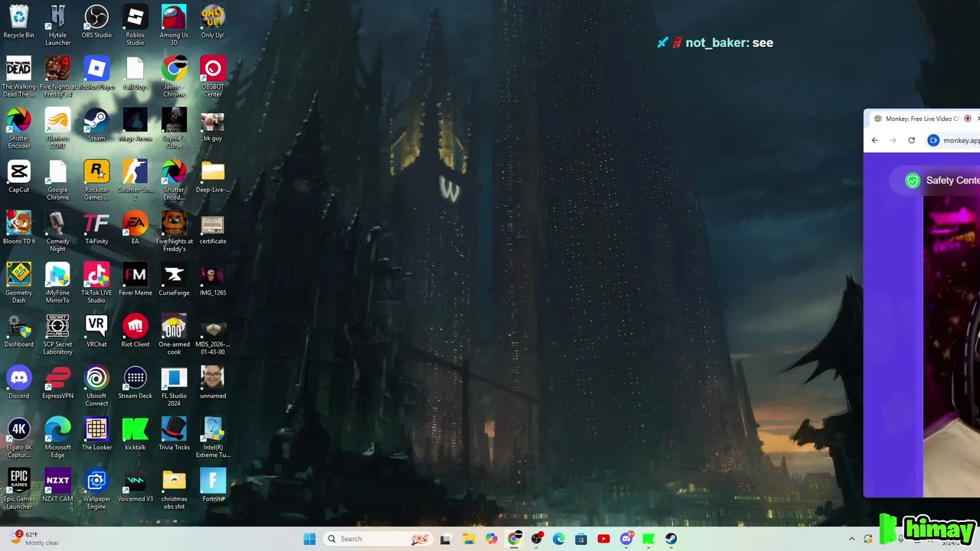Screen dimensions: 980x551
Task: Open Geometry Dash desktop shortcut
Action: pos(19,282)
